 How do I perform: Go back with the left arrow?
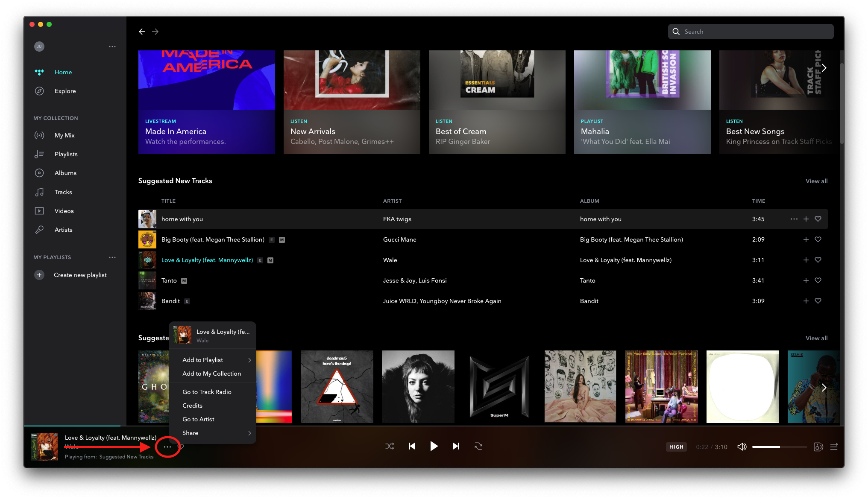click(142, 32)
